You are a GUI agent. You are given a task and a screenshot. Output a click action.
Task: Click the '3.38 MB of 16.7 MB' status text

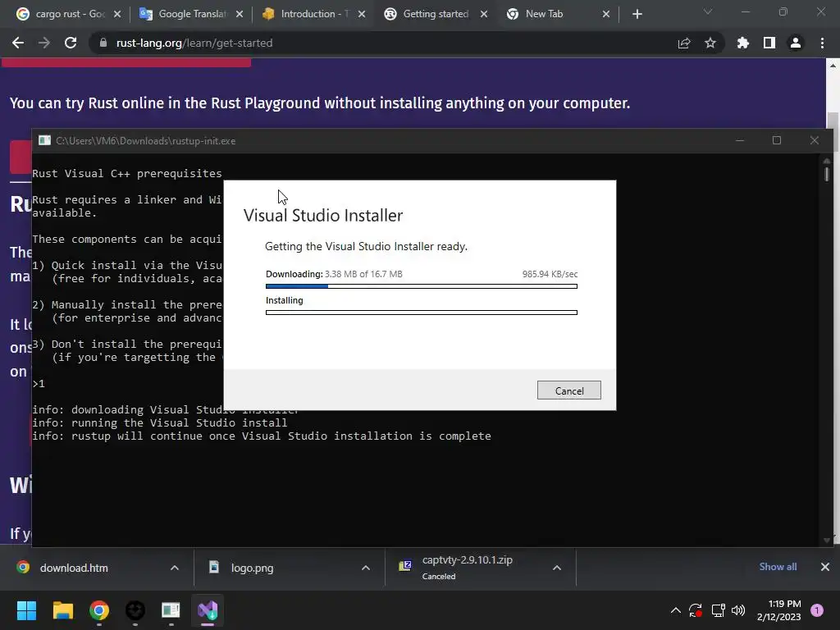coord(363,274)
